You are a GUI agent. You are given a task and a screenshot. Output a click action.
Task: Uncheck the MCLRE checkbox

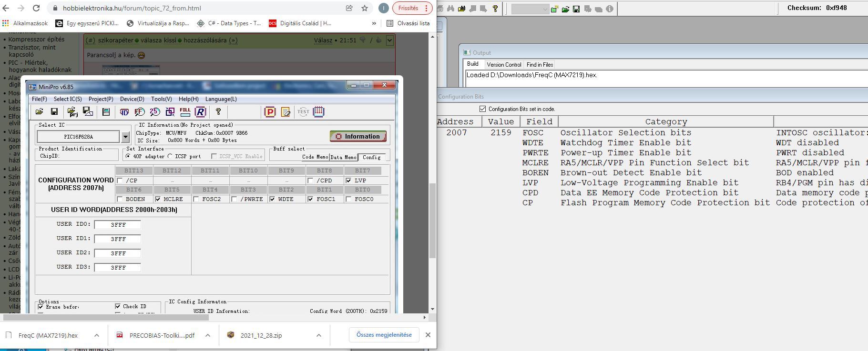tap(158, 199)
